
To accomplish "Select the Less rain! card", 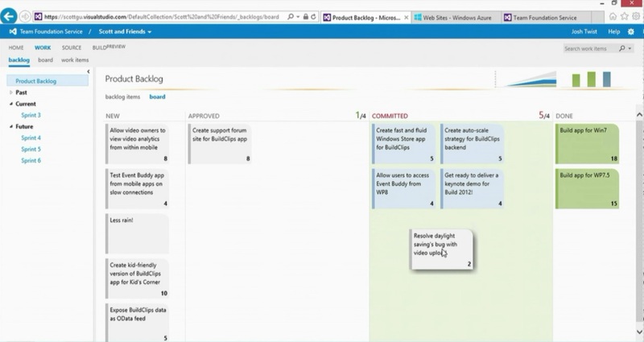I will tap(137, 233).
